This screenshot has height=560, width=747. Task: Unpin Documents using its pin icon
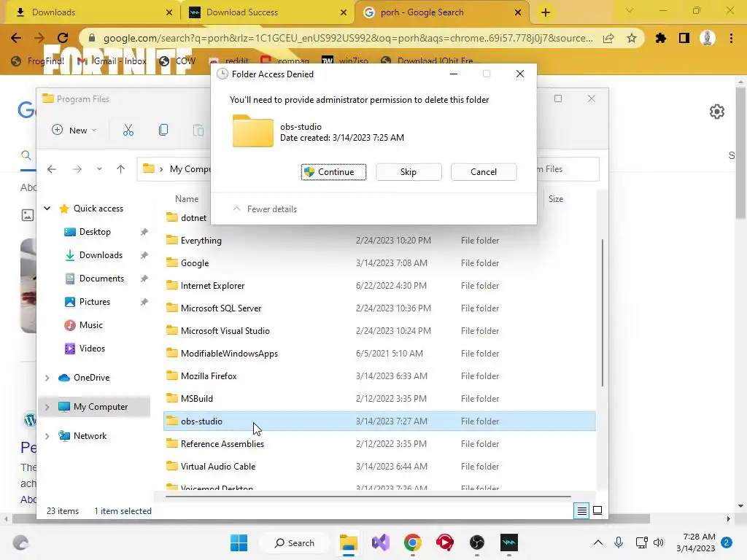[x=144, y=279]
